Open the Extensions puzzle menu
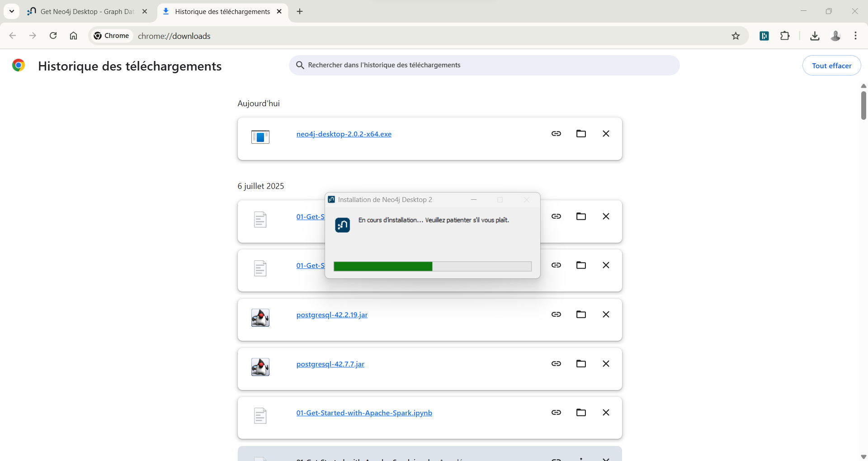 [x=785, y=36]
